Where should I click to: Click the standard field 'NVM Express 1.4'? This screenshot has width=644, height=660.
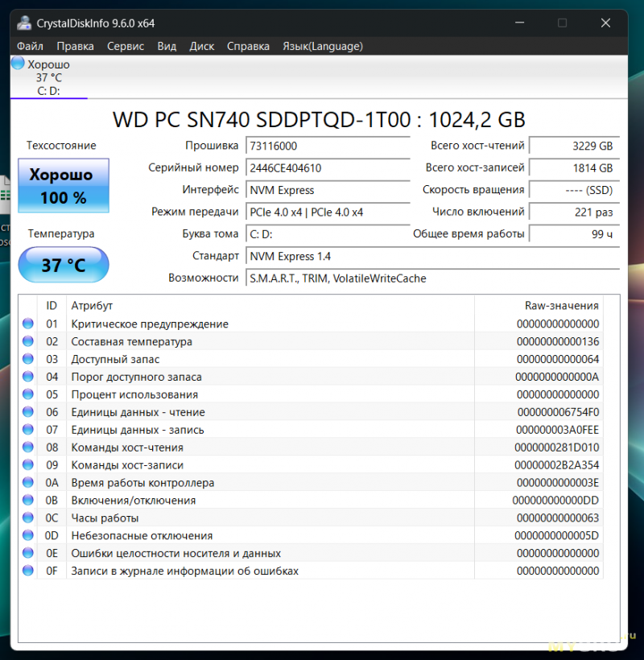point(433,256)
